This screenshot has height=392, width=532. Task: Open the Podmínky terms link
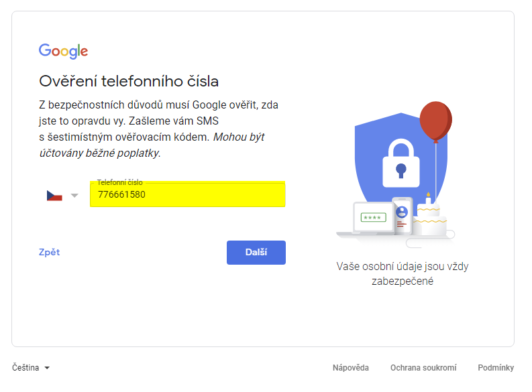(496, 368)
